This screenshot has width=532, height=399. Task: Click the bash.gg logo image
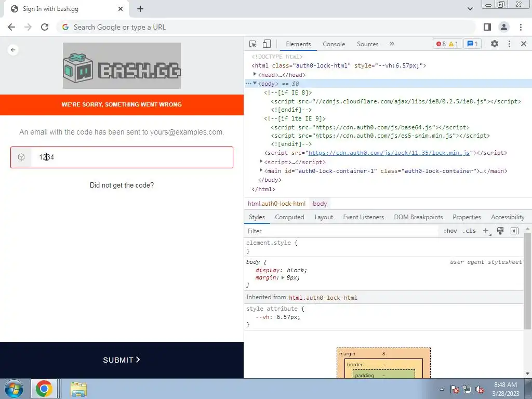click(122, 66)
